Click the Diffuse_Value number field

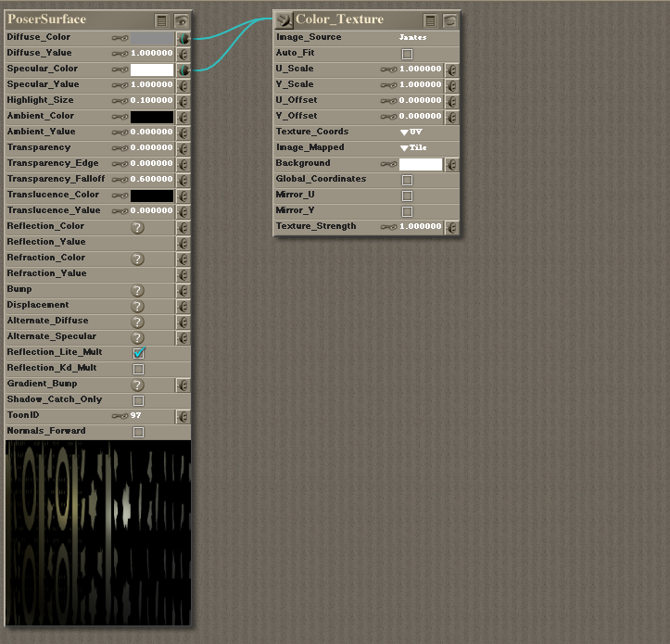152,54
